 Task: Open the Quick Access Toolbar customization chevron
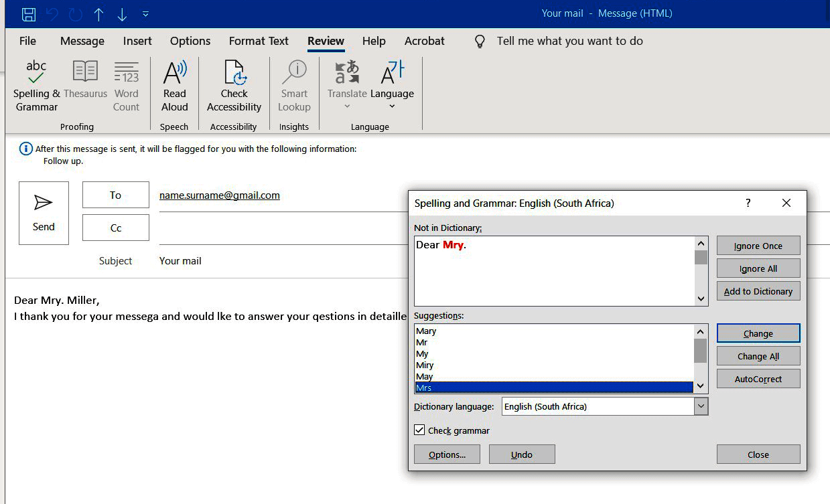(145, 13)
